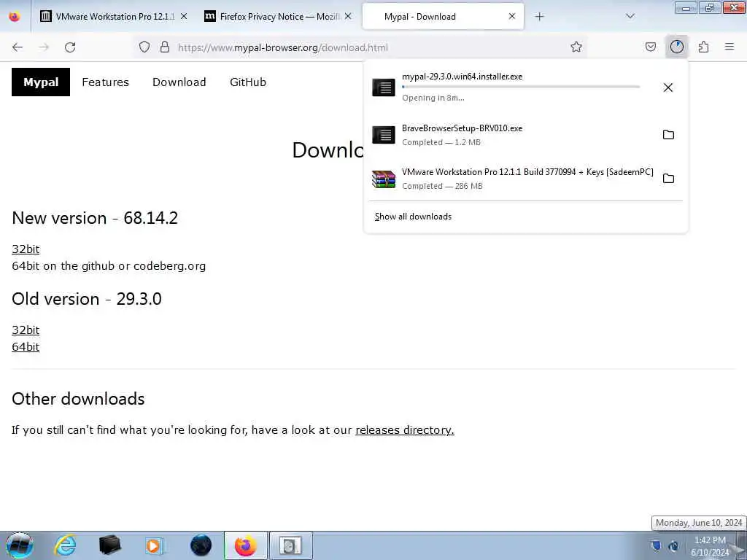Screen dimensions: 747x560
Task: Click the BraveBrowserSetup file icon
Action: click(x=384, y=135)
